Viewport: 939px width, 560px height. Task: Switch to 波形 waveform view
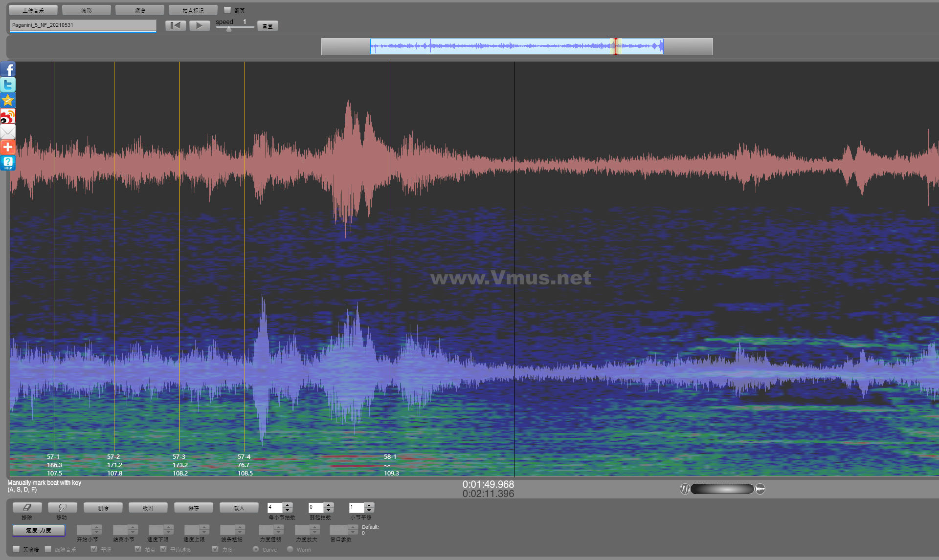[87, 10]
